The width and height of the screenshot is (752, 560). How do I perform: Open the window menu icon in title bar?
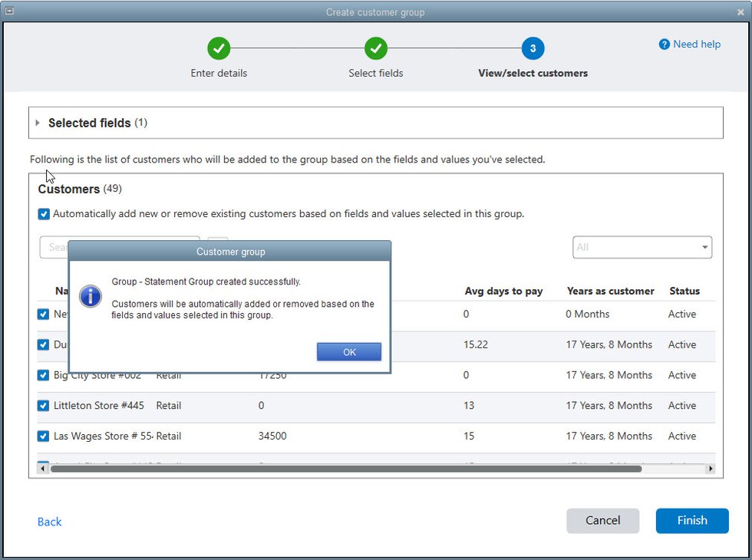coord(10,11)
